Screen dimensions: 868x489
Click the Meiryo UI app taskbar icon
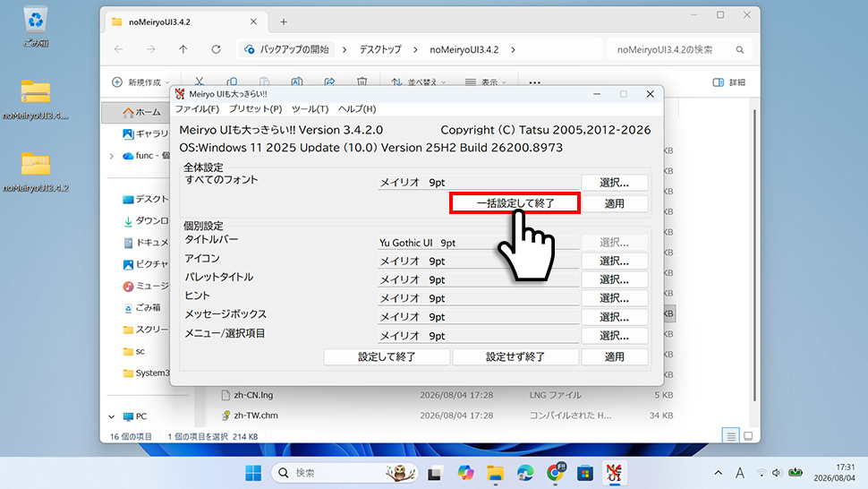pos(614,473)
